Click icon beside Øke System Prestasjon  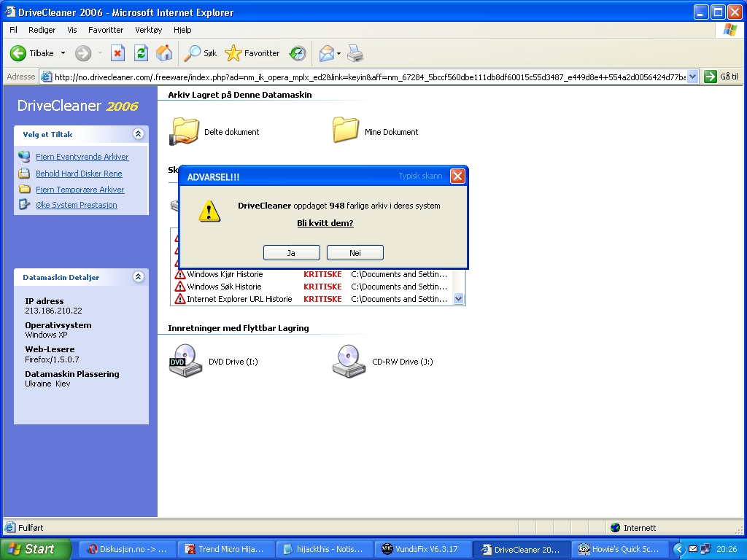[24, 205]
